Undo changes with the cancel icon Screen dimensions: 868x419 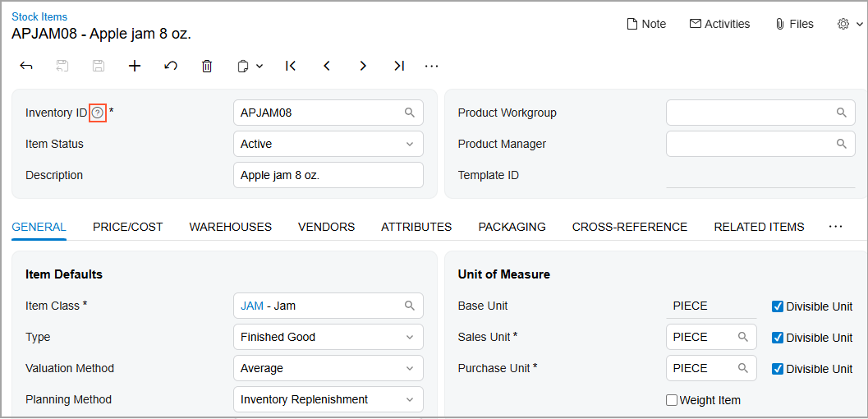point(171,66)
